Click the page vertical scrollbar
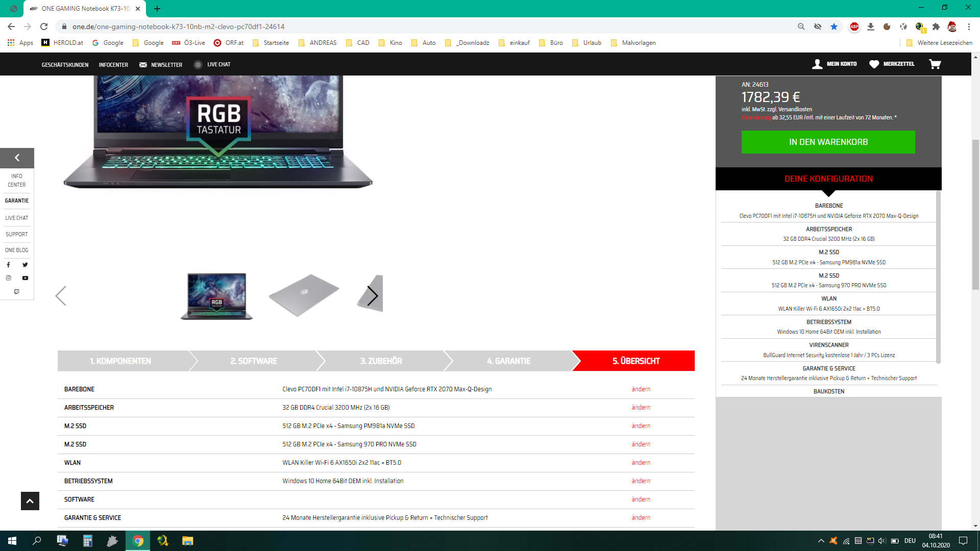This screenshot has width=980, height=551. point(975,214)
